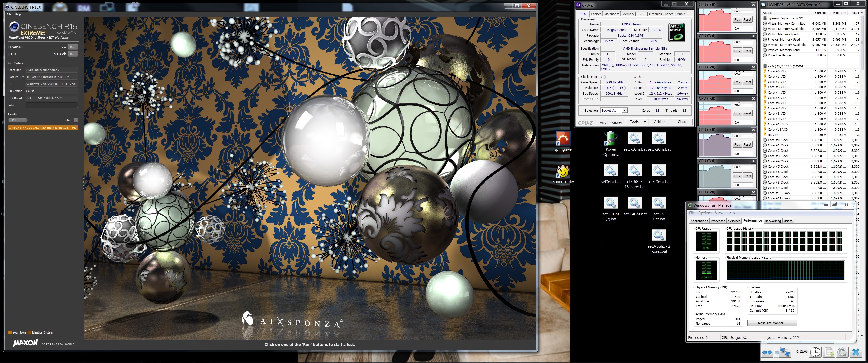The height and width of the screenshot is (363, 868).
Task: Click the CPU-Z title bar icon
Action: 578,5
